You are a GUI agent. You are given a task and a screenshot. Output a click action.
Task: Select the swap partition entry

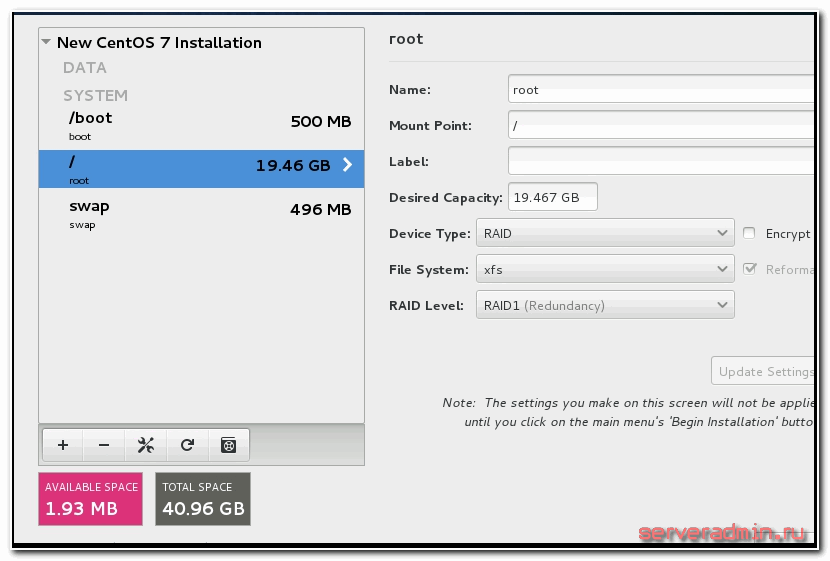click(200, 212)
